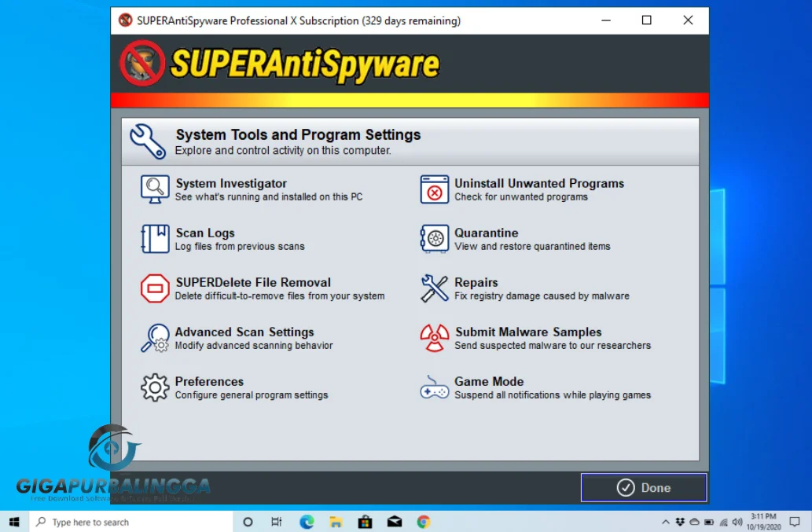Open the Scan Logs link
Image resolution: width=812 pixels, height=532 pixels.
[x=205, y=233]
